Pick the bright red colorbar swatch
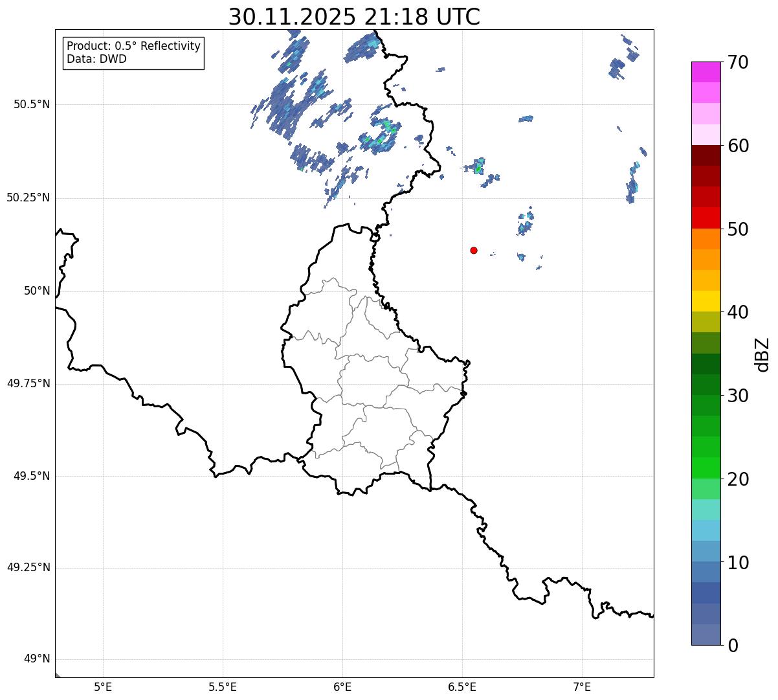This screenshot has width=778, height=700. pyautogui.click(x=706, y=218)
